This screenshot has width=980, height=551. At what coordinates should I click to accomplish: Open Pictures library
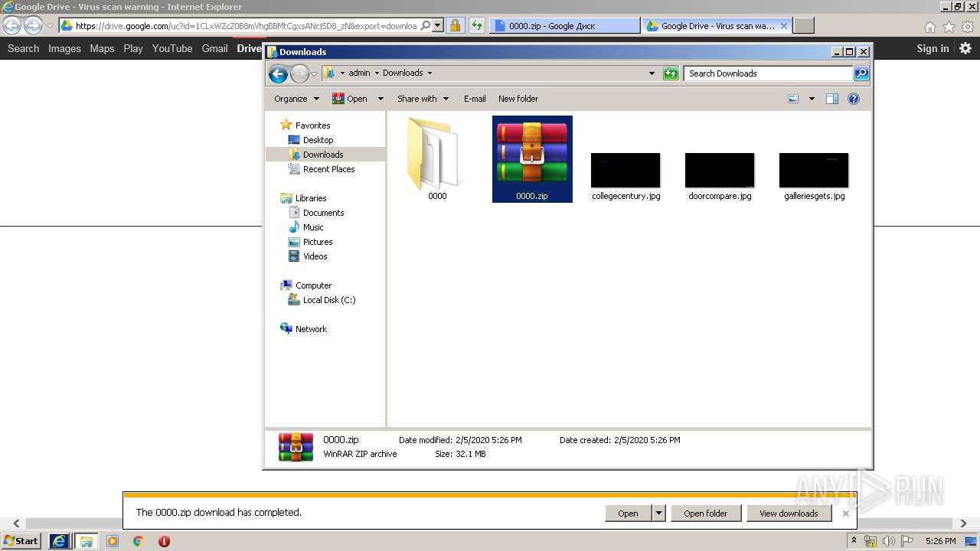[x=317, y=242]
